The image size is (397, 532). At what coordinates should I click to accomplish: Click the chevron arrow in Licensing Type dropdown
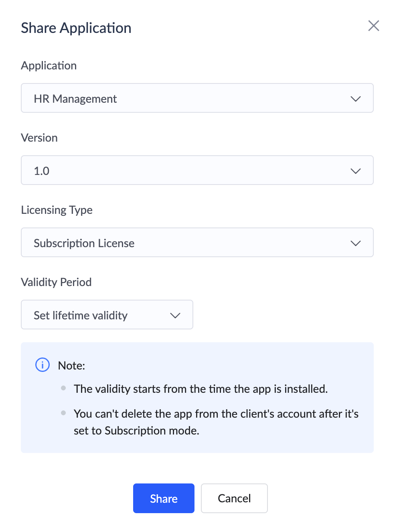tap(355, 243)
